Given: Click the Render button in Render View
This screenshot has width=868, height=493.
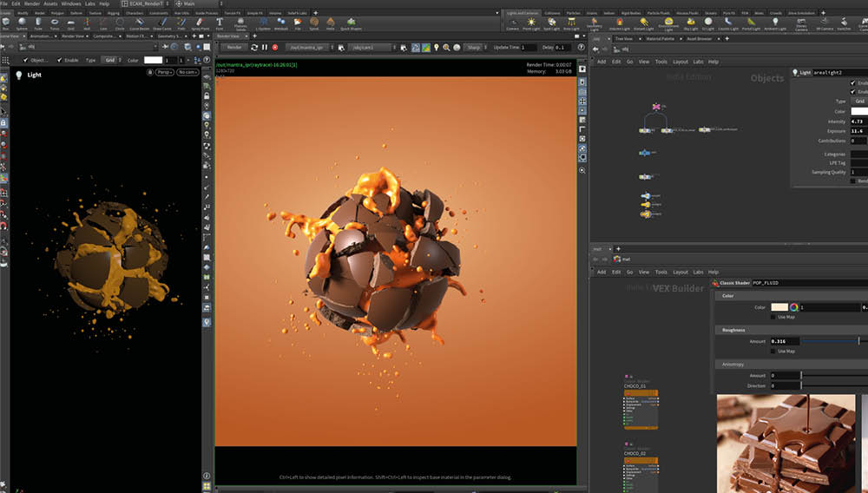Looking at the screenshot, I should (234, 47).
